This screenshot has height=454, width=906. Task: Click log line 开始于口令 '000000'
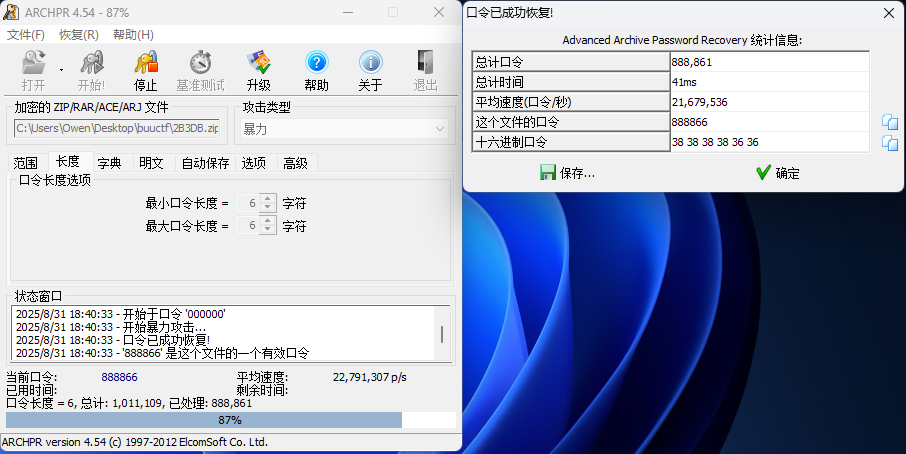tap(121, 314)
